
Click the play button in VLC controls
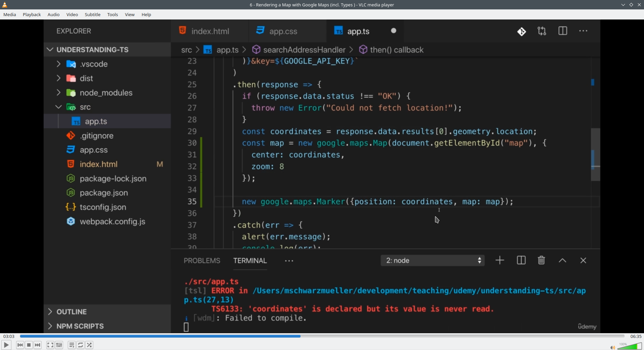tap(6, 345)
